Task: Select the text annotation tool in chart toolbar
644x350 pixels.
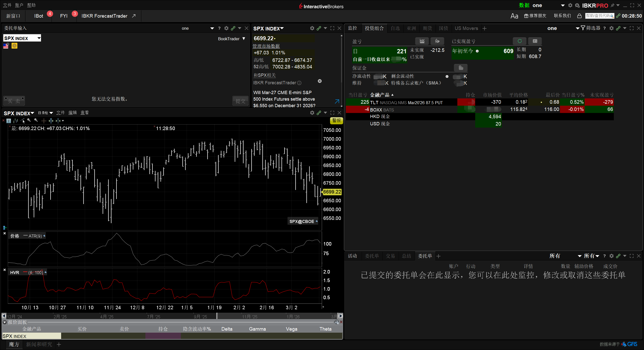Action: 9,121
